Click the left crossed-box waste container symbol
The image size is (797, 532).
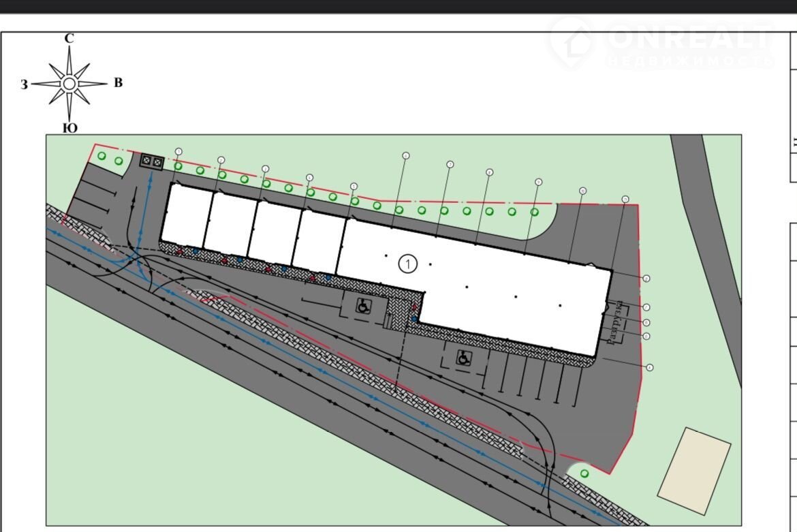tap(147, 161)
